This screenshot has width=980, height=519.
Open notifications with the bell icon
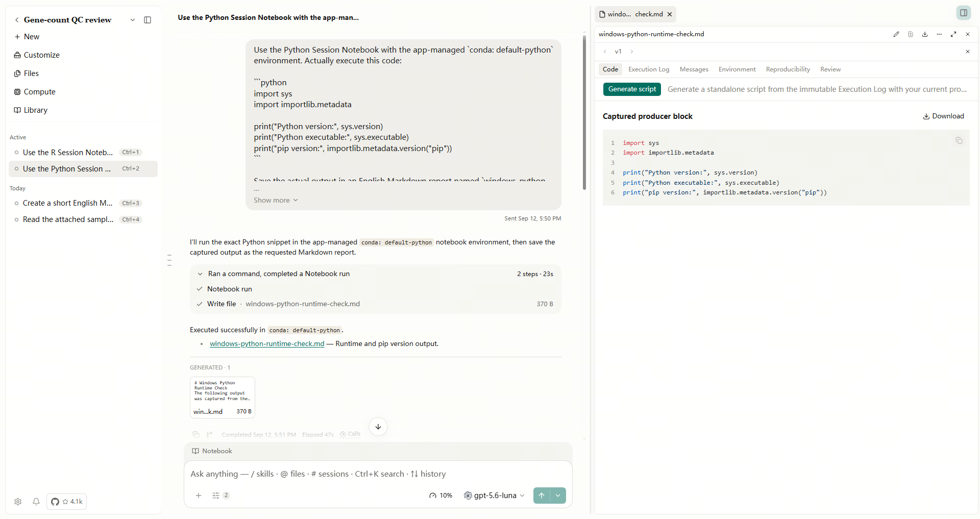36,502
